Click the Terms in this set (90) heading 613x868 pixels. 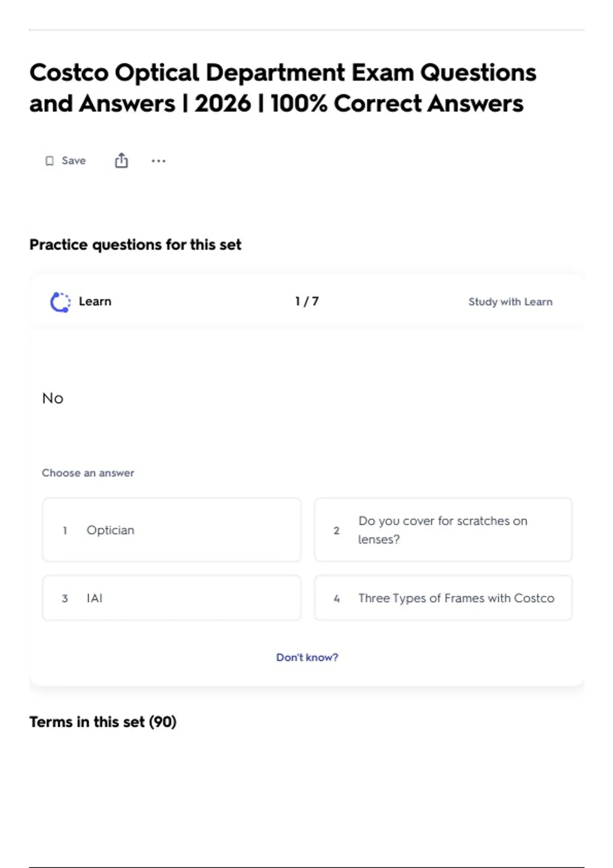[x=103, y=722]
